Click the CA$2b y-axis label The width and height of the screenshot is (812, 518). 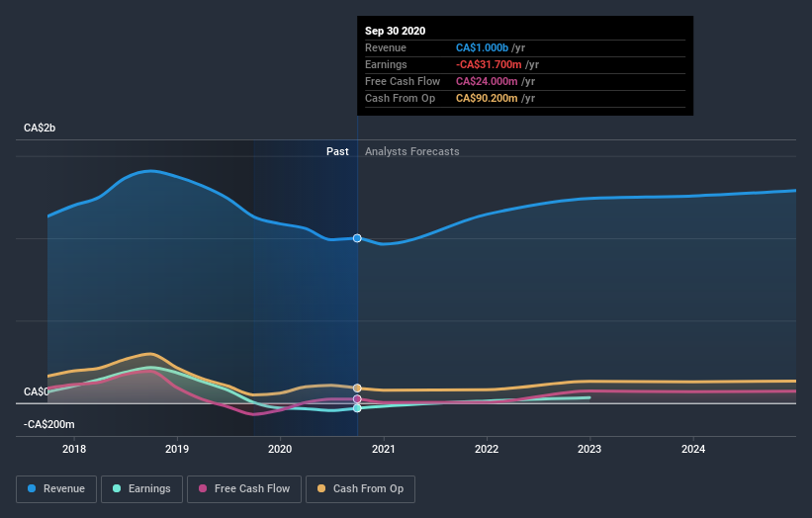40,128
